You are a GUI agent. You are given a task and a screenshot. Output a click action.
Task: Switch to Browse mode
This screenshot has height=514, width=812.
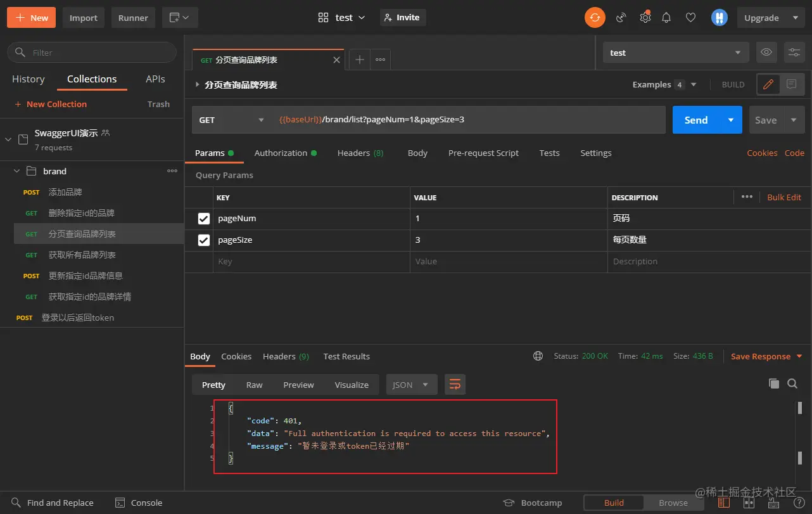tap(673, 503)
